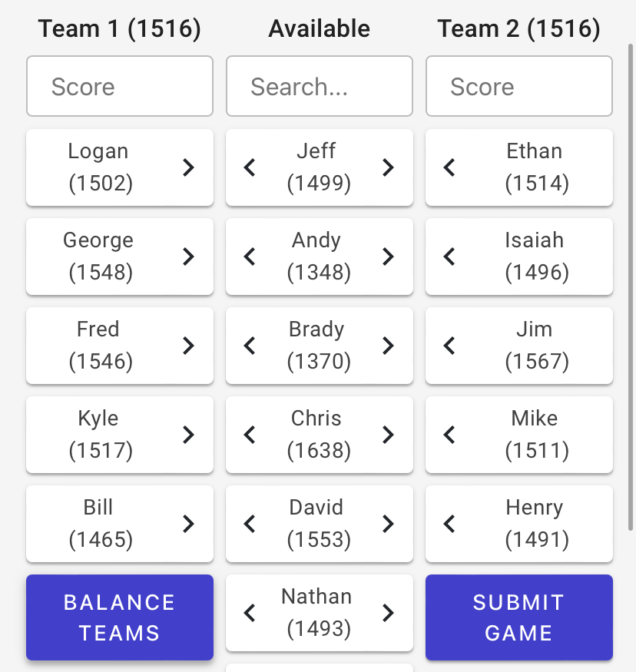Image resolution: width=636 pixels, height=672 pixels.
Task: Move Nathan to Team 2 with right chevron
Action: (x=388, y=613)
